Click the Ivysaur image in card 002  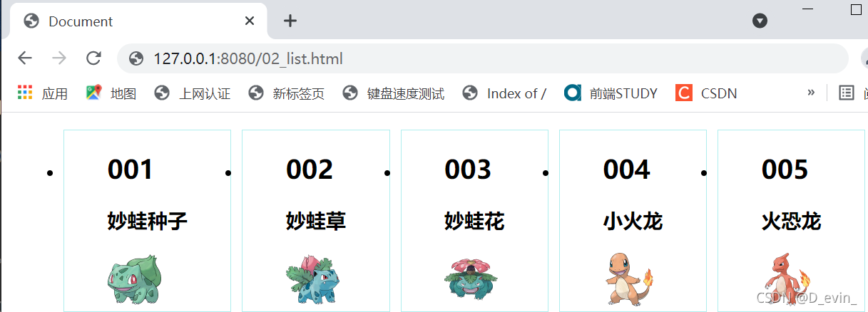[x=312, y=280]
